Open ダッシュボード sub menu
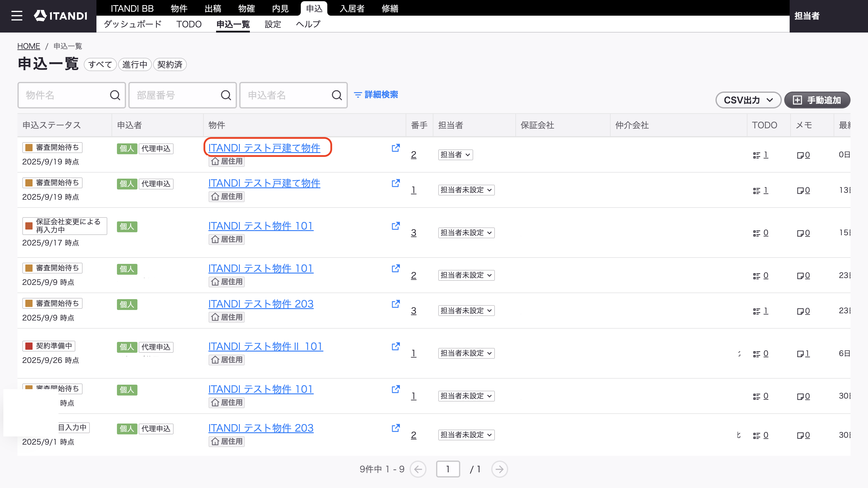 (x=133, y=24)
